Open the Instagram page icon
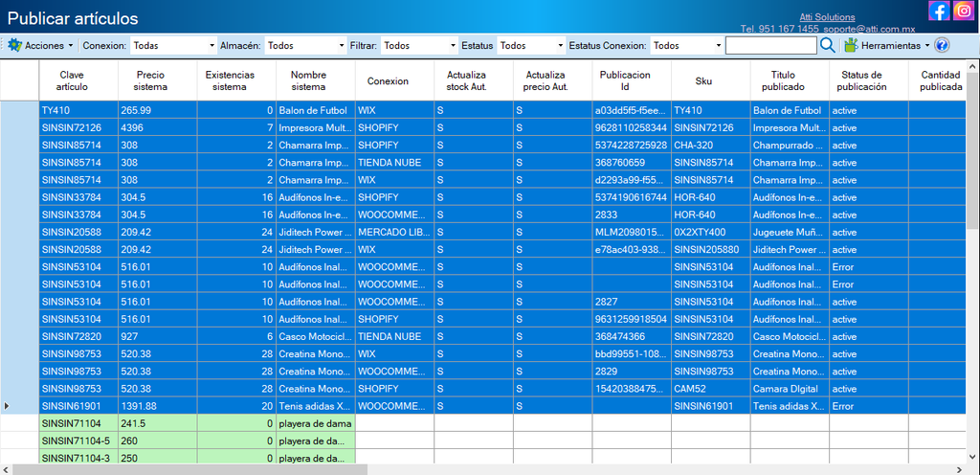This screenshot has width=980, height=475. (x=964, y=11)
